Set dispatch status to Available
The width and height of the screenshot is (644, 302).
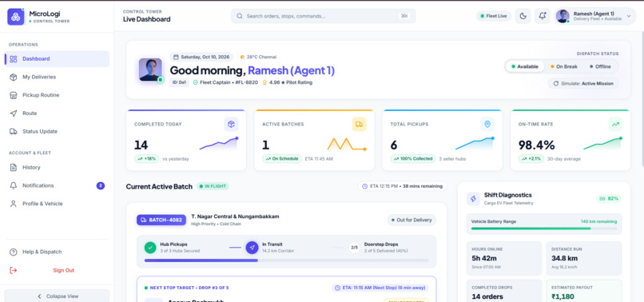click(x=525, y=66)
